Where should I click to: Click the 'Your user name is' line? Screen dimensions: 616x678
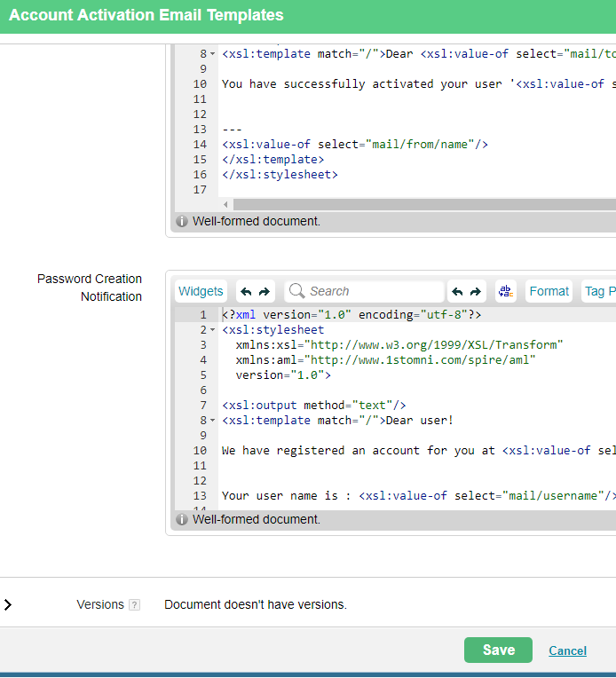point(419,495)
